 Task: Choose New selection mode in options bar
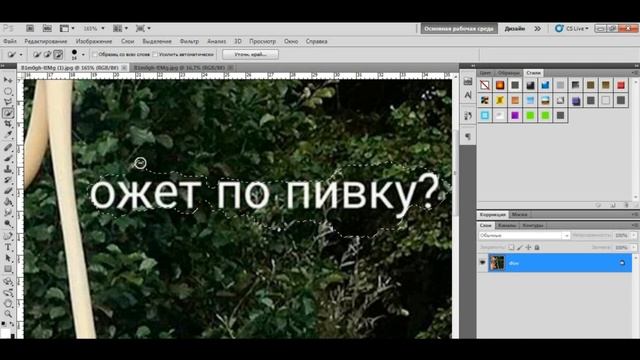pyautogui.click(x=37, y=54)
